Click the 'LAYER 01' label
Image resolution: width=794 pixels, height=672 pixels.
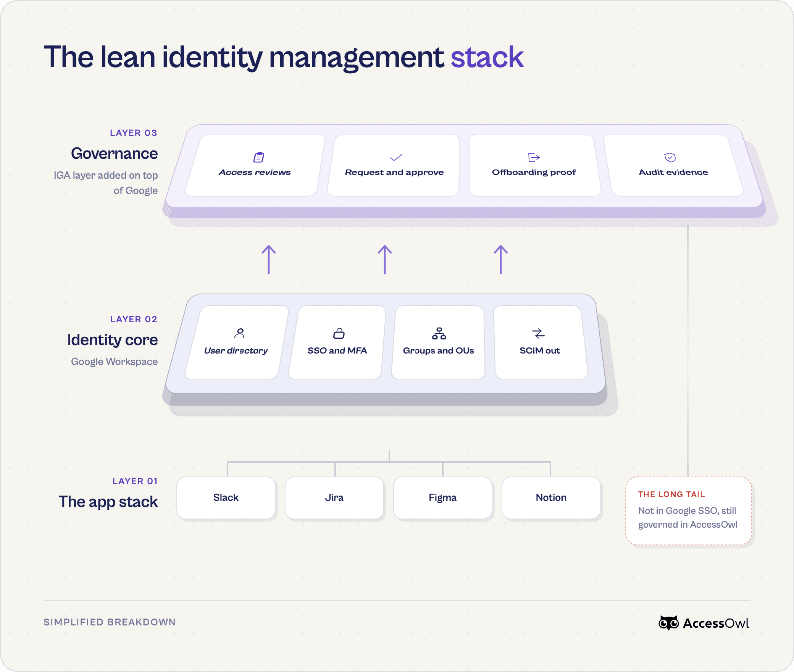(135, 481)
